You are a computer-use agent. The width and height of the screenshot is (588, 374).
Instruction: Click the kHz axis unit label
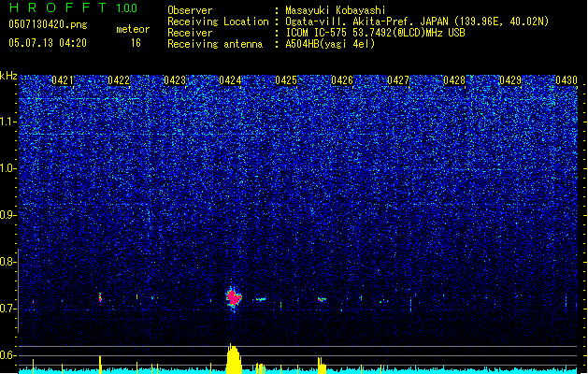coord(8,76)
